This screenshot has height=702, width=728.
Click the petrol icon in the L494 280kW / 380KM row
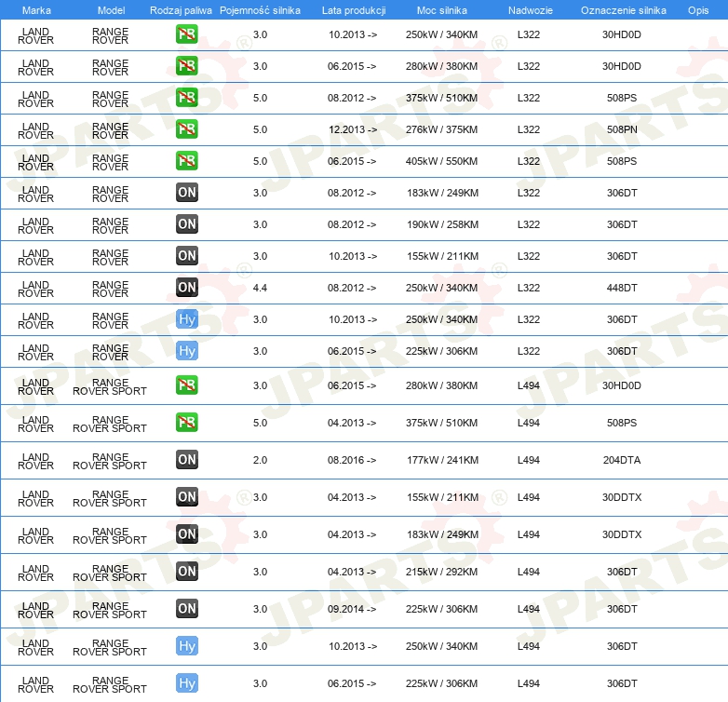tap(186, 385)
